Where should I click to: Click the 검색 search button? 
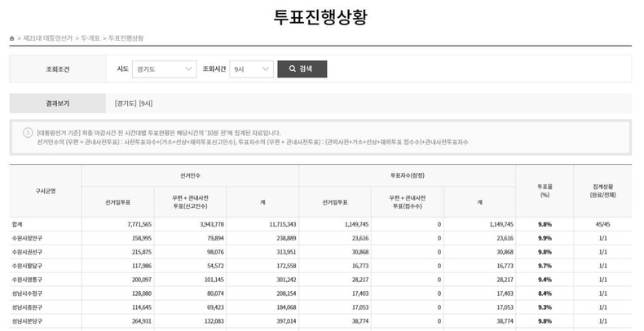tap(302, 69)
